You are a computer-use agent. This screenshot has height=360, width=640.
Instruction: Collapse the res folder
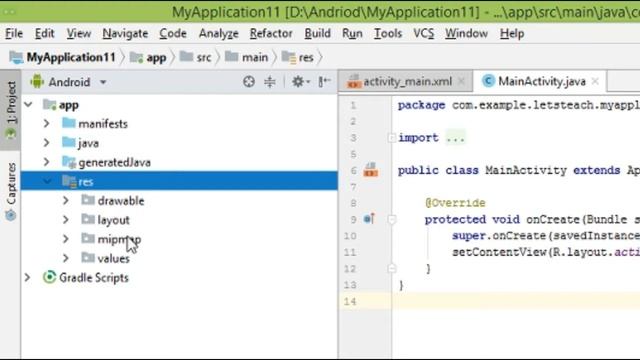pos(47,181)
